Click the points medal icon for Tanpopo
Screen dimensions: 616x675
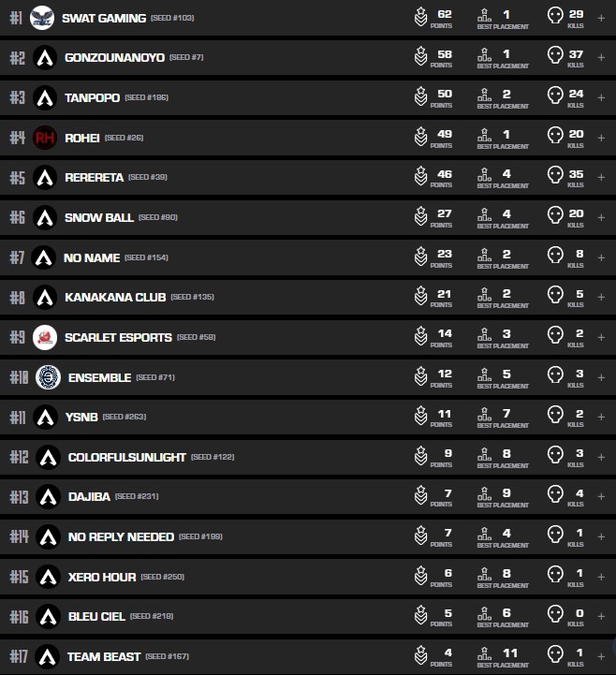click(421, 97)
